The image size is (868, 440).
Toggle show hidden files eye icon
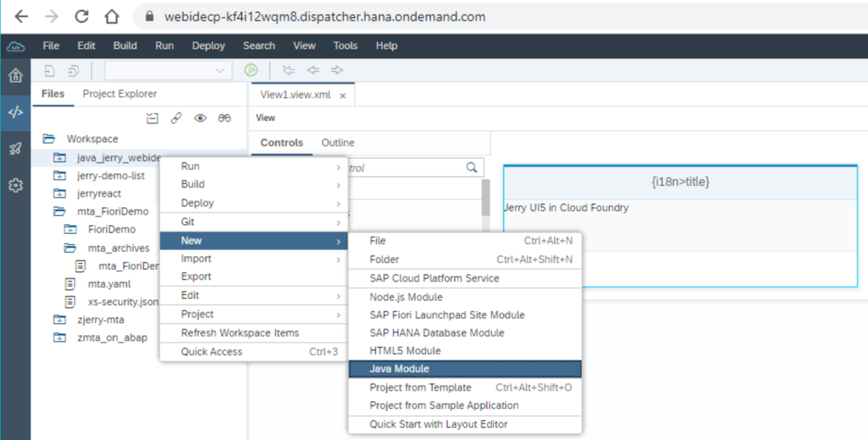pos(200,118)
